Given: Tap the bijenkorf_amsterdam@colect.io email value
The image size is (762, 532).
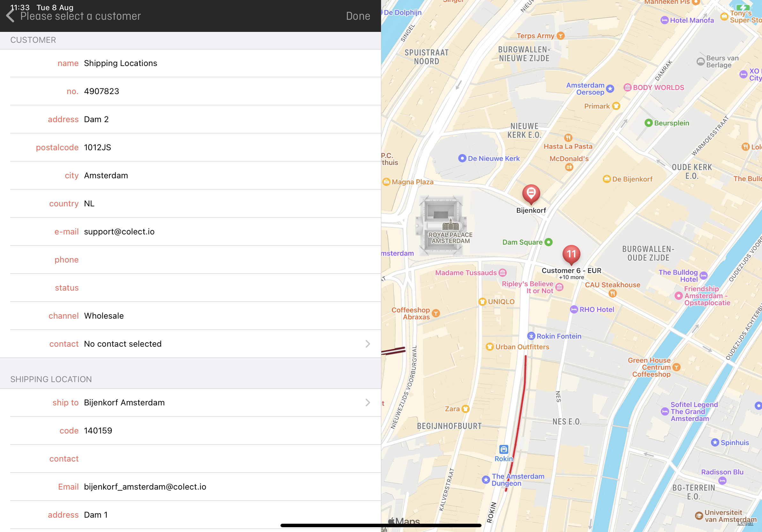Looking at the screenshot, I should tap(145, 487).
